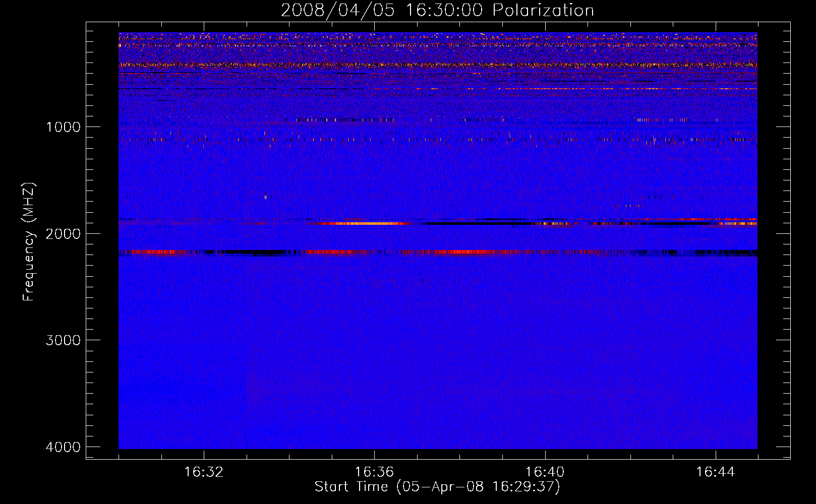
Task: Click the 16:40 time tick label
Action: point(545,472)
